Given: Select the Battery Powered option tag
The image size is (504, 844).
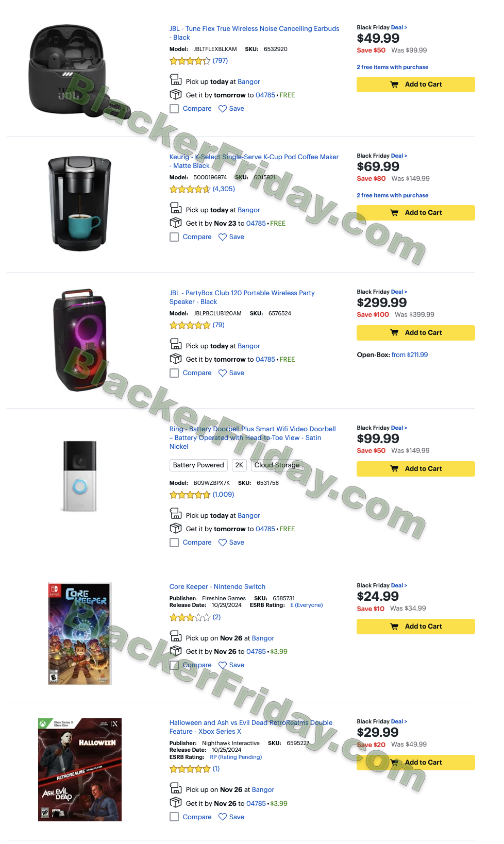Looking at the screenshot, I should tap(198, 465).
